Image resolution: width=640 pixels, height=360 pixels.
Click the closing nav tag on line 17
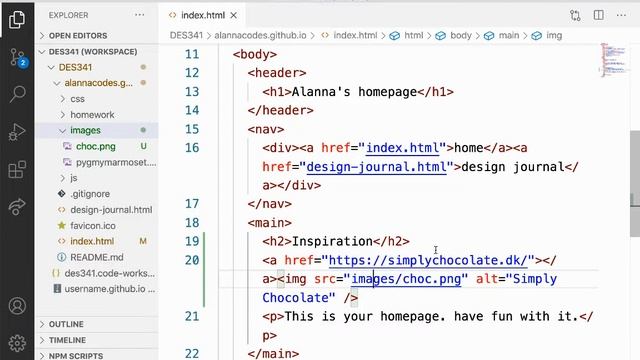(269, 204)
